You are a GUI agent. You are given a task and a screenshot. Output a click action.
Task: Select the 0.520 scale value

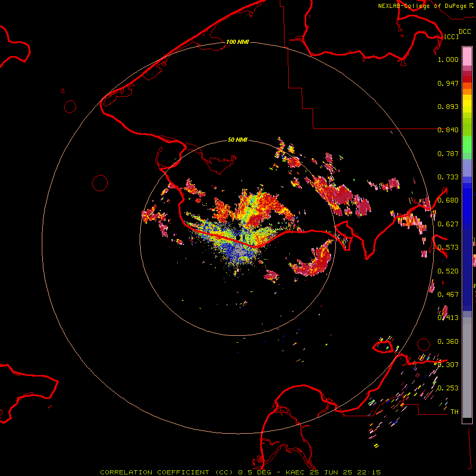click(448, 271)
